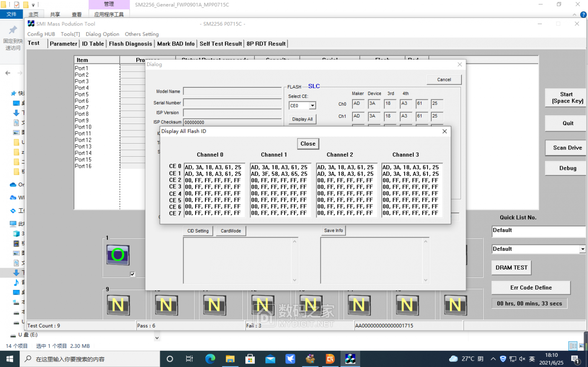The image size is (588, 367).
Task: Switch to the Mark BAD Info tab
Action: coord(176,43)
